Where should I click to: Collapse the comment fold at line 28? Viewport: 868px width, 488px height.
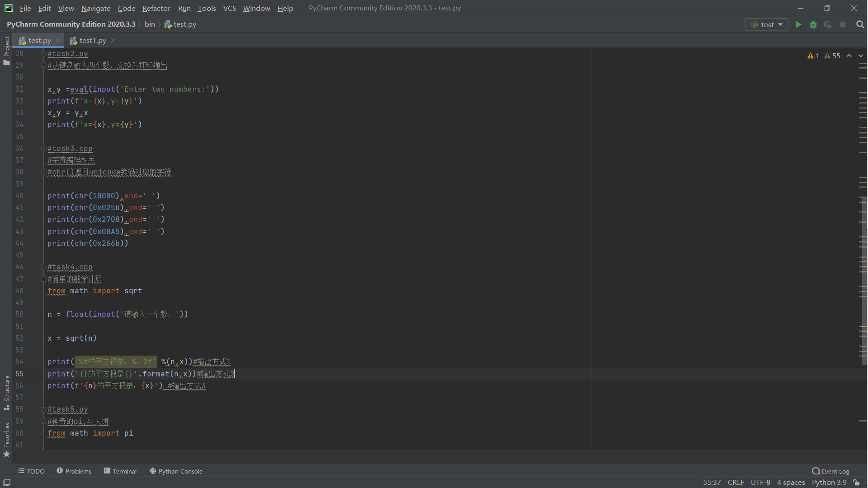pyautogui.click(x=44, y=54)
